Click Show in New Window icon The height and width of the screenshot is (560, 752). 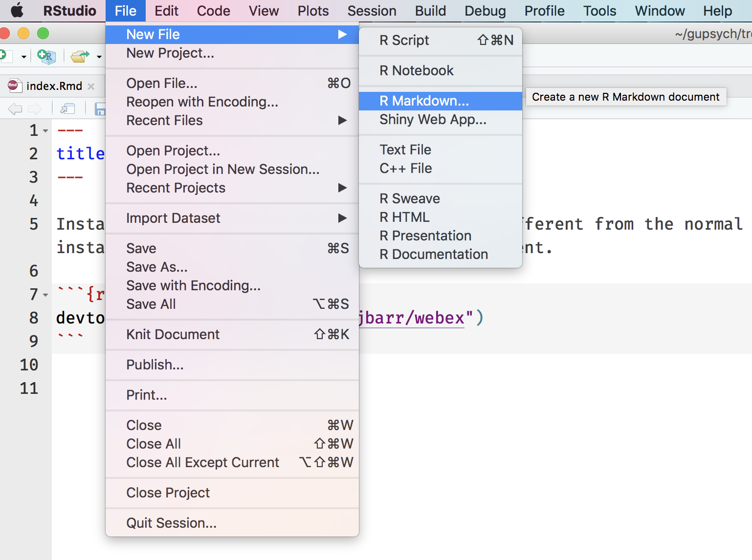coord(67,108)
